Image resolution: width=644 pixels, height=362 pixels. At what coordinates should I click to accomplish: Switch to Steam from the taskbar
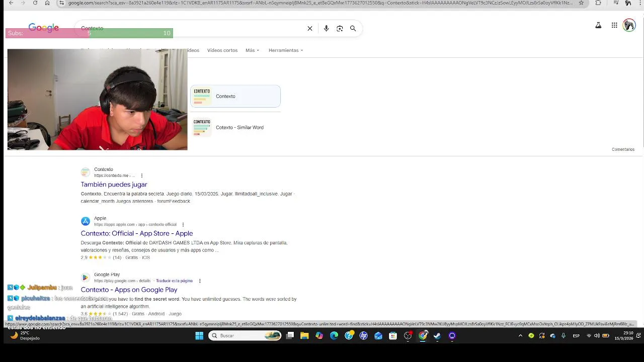tap(437, 336)
